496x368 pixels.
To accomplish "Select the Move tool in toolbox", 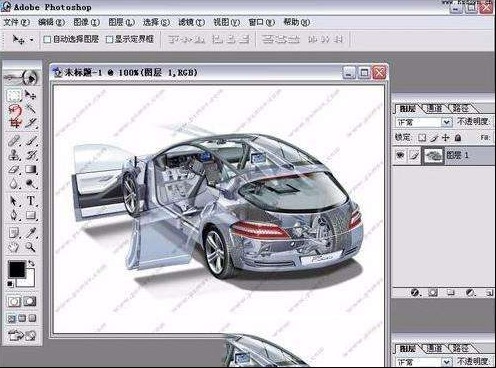I will 31,96.
